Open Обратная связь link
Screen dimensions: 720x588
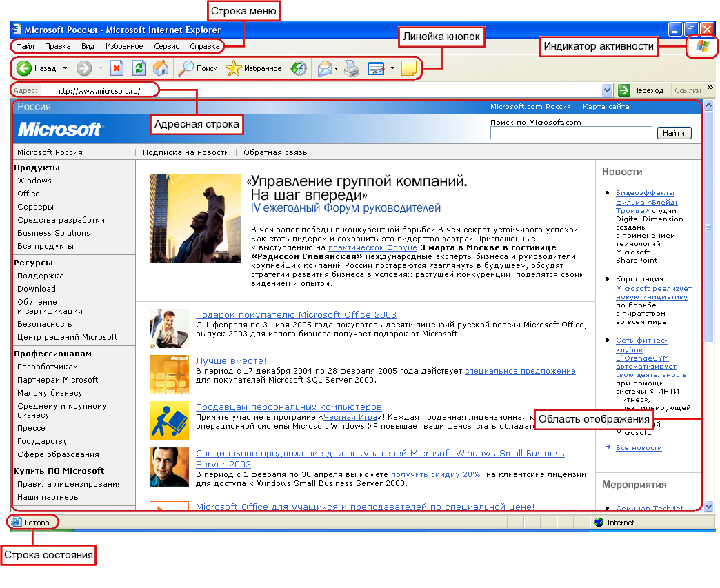(275, 152)
